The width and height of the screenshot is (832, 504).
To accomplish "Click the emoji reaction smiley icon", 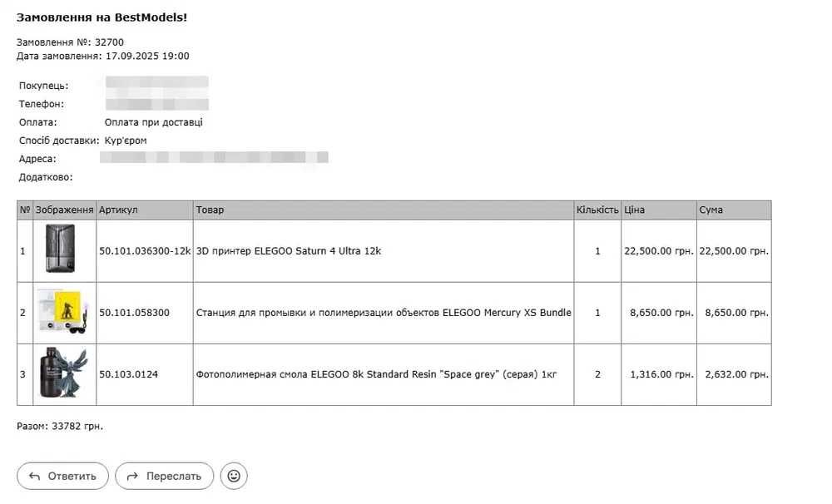I will pyautogui.click(x=234, y=476).
